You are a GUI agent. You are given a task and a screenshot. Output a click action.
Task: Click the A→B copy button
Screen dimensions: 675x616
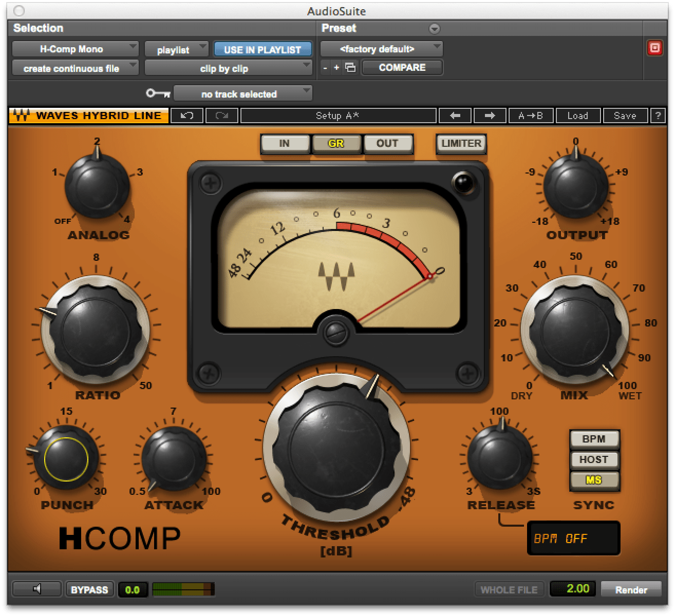tap(531, 115)
